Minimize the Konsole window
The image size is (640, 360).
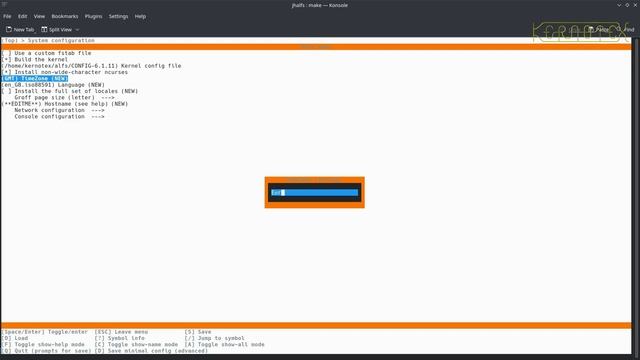(619, 5)
